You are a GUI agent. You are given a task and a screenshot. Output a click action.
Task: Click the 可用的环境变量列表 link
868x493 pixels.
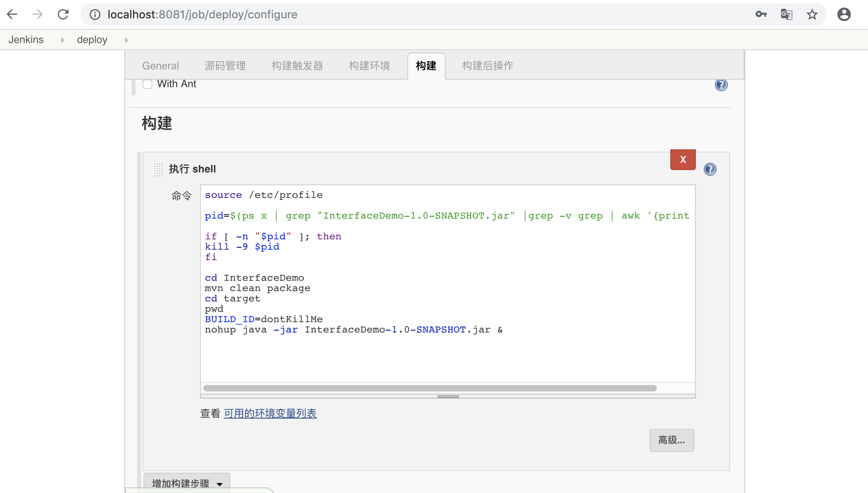click(x=269, y=413)
